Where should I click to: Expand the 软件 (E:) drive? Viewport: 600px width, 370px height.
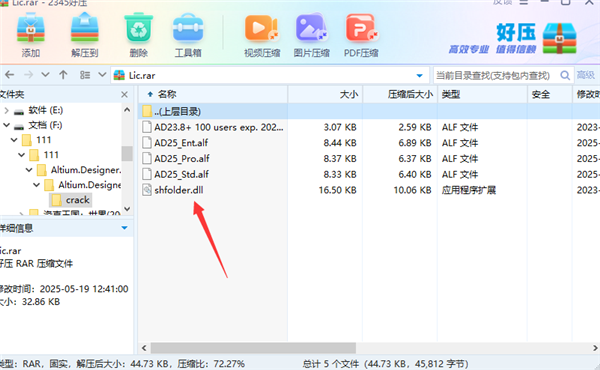(x=6, y=111)
